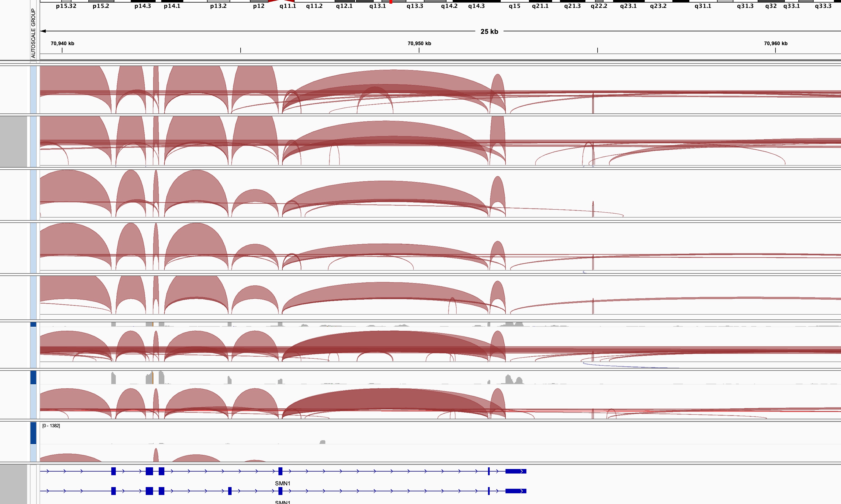Screen dimensions: 841x504
Task: Click the red locus marker on the chromosome ideogram
Action: click(x=391, y=2)
